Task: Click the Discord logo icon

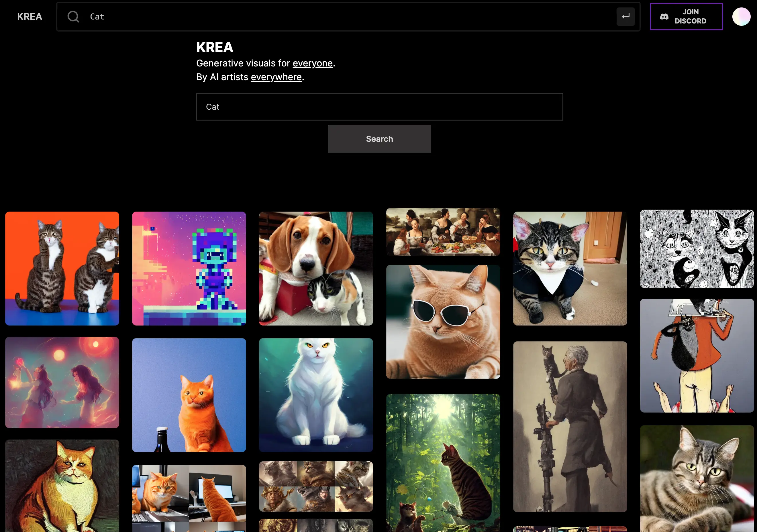Action: point(664,17)
